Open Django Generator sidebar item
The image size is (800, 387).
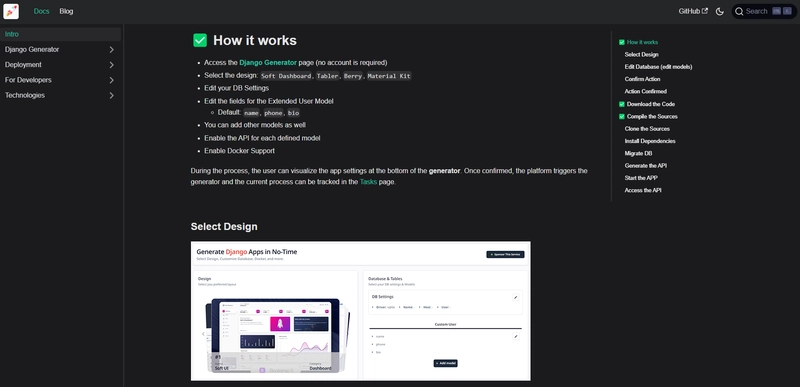click(32, 49)
